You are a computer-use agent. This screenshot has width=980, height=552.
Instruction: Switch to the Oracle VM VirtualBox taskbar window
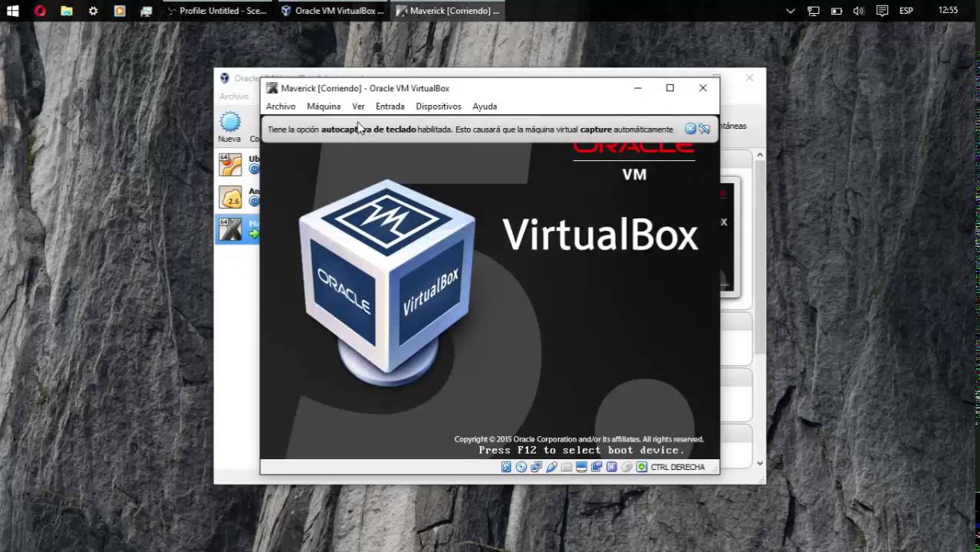click(332, 11)
